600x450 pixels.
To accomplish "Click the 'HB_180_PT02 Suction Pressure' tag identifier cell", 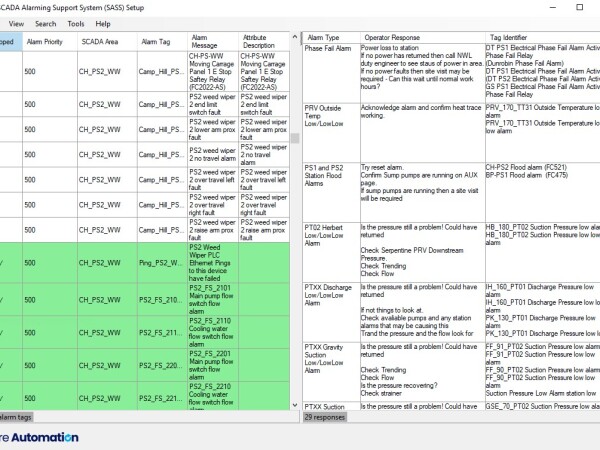I will point(543,252).
